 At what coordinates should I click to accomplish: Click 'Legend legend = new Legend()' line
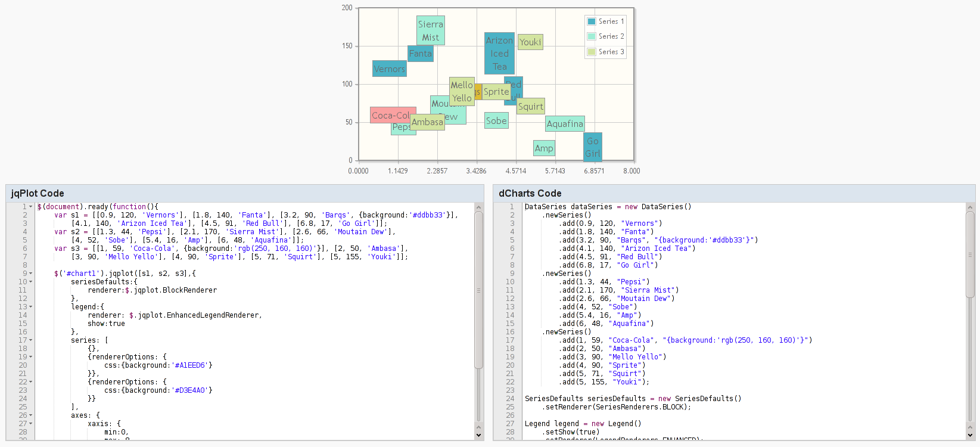click(x=583, y=424)
